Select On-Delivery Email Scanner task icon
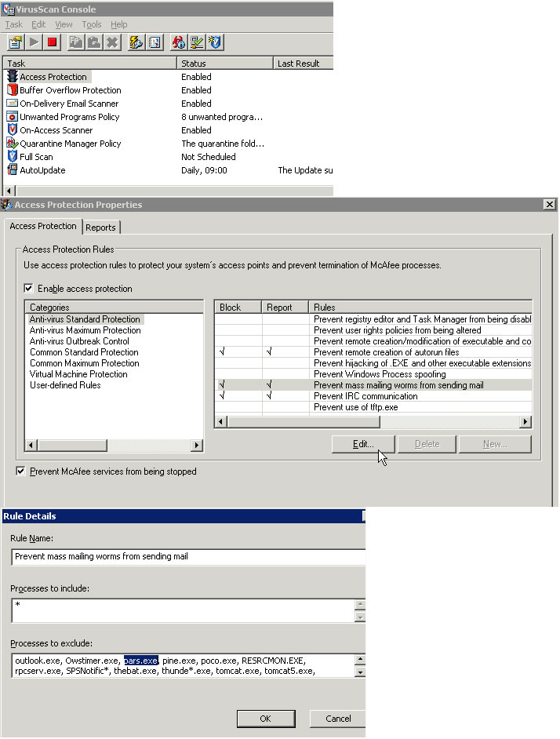The image size is (560, 739). 13,104
